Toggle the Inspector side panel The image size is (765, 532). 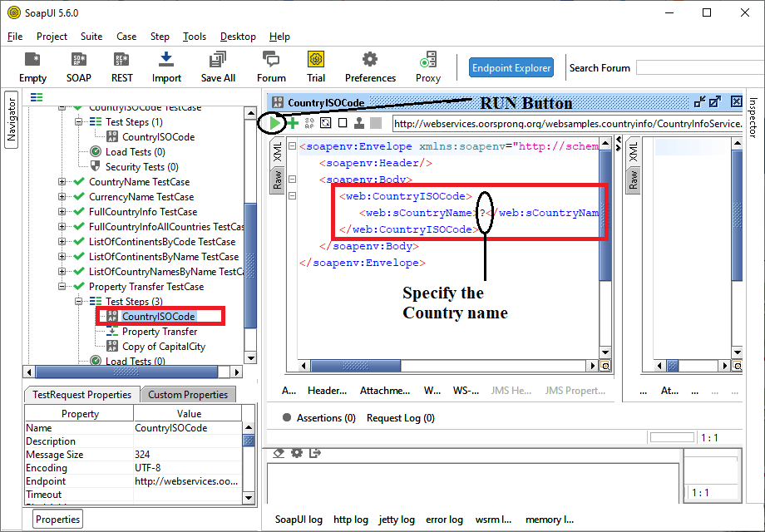(753, 117)
